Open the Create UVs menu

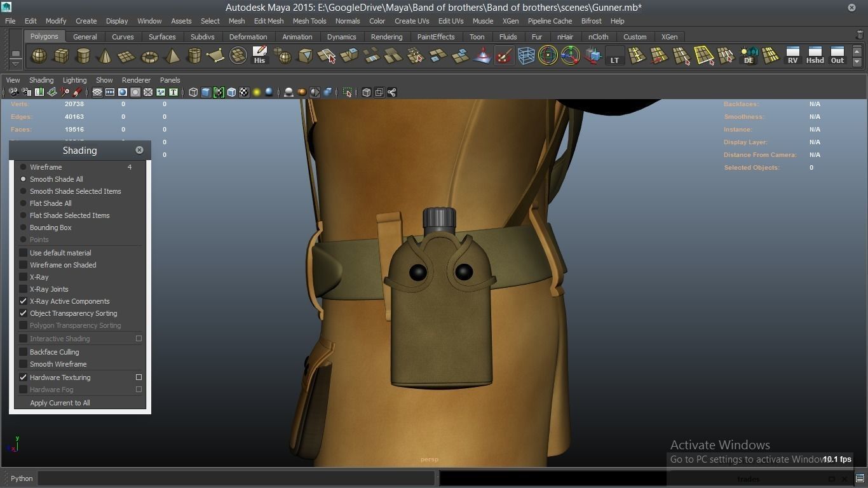click(x=412, y=21)
